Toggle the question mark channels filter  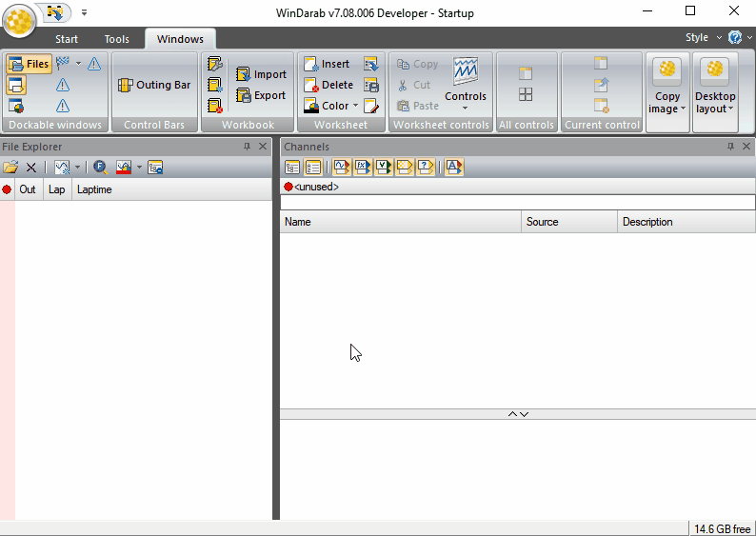tap(426, 168)
